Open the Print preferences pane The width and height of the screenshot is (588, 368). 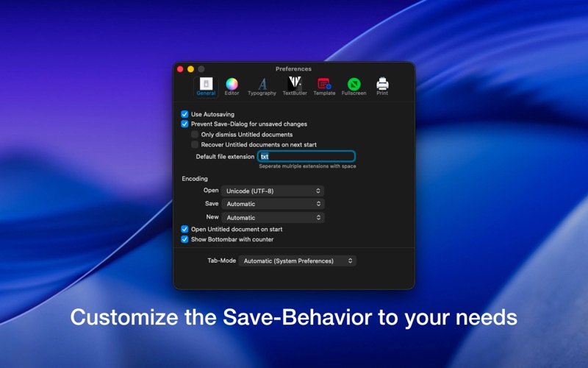382,87
